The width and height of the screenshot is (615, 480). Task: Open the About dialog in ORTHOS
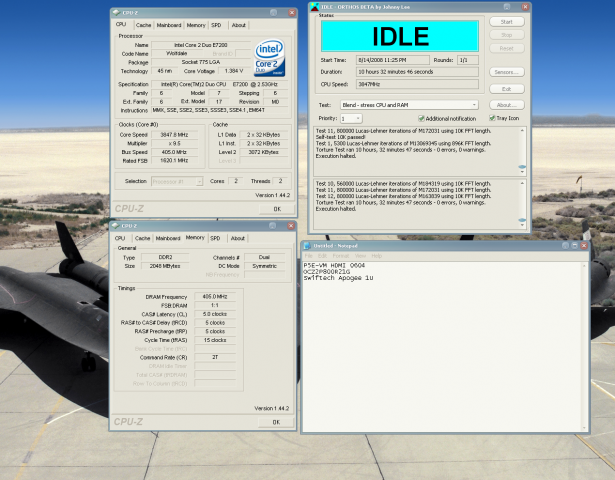tap(507, 105)
